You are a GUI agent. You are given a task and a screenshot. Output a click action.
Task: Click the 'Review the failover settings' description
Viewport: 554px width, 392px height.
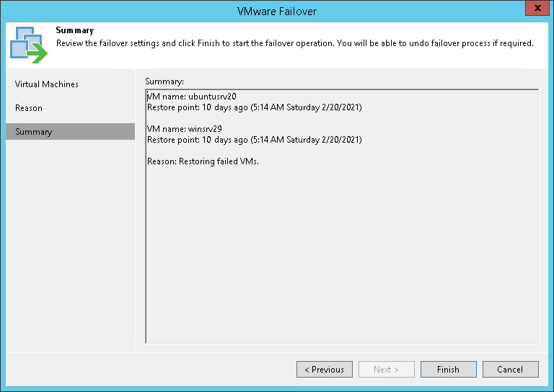(294, 43)
